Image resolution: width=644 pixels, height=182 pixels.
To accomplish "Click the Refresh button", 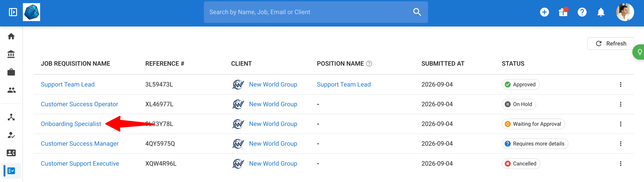I will (x=610, y=43).
